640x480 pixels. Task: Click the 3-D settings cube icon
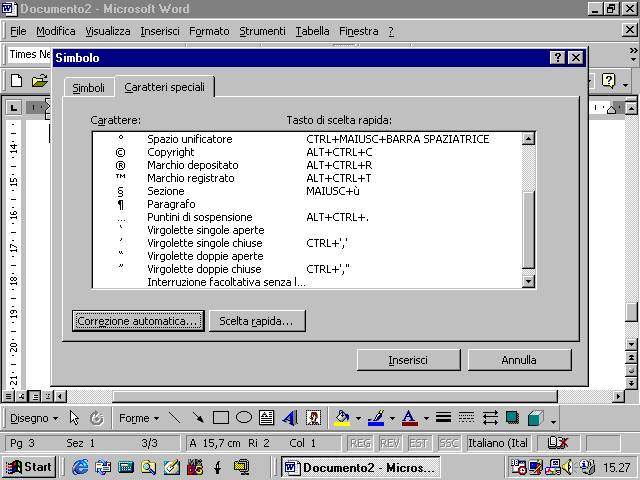[x=536, y=418]
